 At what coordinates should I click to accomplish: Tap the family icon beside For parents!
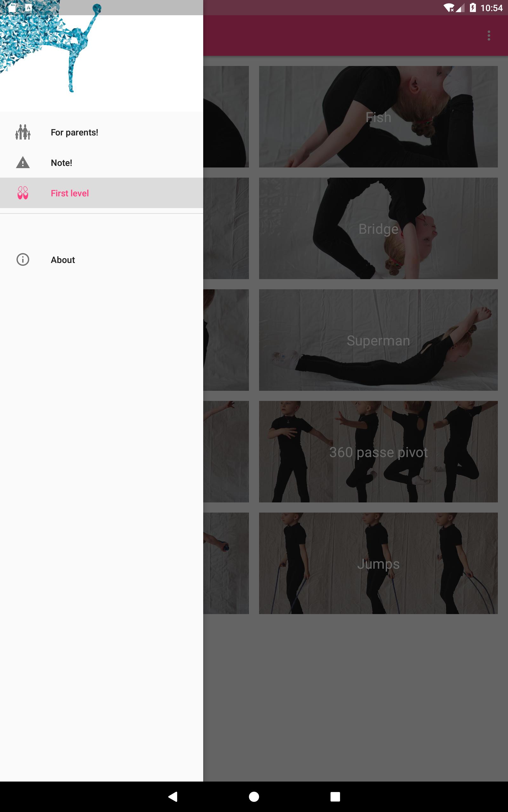click(x=23, y=132)
